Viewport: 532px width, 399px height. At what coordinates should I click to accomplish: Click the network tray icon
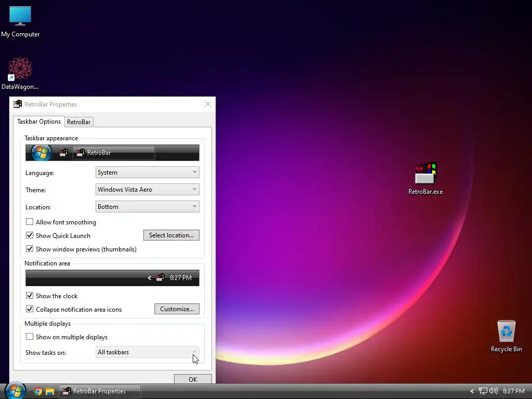(483, 391)
